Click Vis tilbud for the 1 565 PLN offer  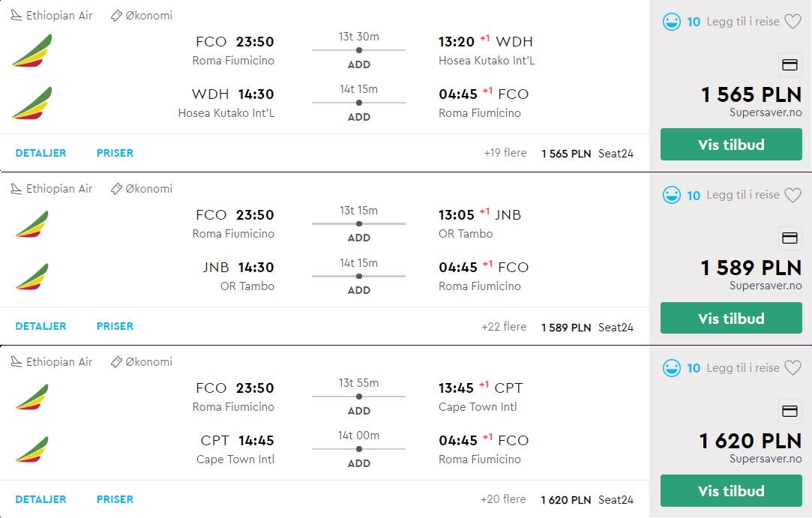731,145
